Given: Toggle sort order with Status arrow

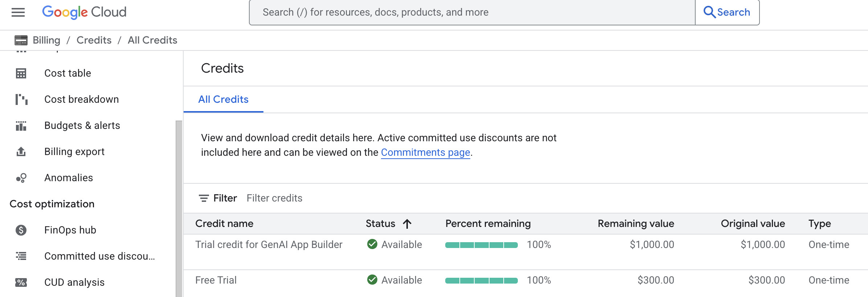Looking at the screenshot, I should pyautogui.click(x=407, y=224).
